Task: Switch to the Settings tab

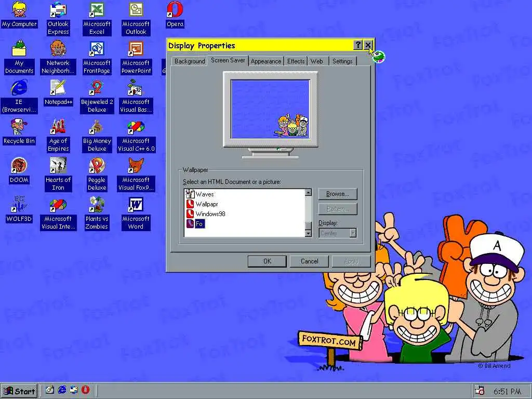Action: click(x=342, y=61)
